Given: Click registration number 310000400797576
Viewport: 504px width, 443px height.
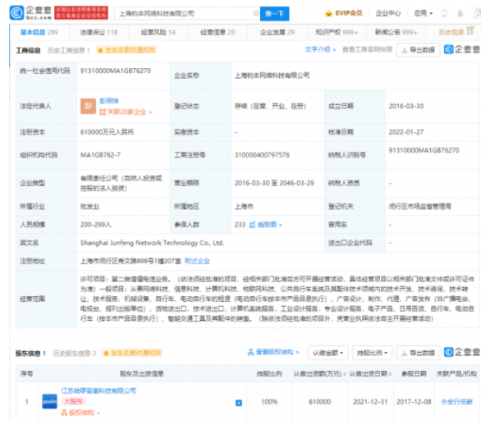Looking at the screenshot, I should 262,155.
